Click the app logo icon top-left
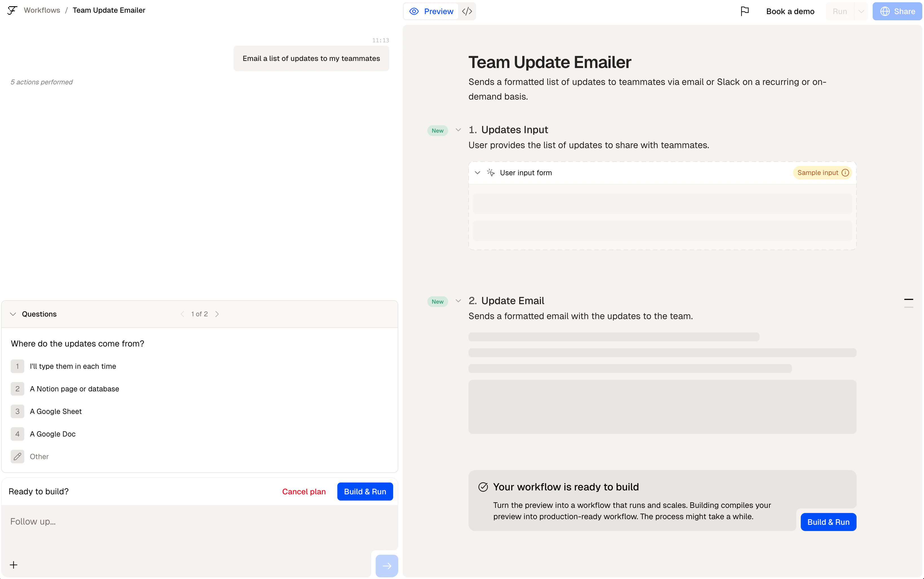924x579 pixels. 12,10
